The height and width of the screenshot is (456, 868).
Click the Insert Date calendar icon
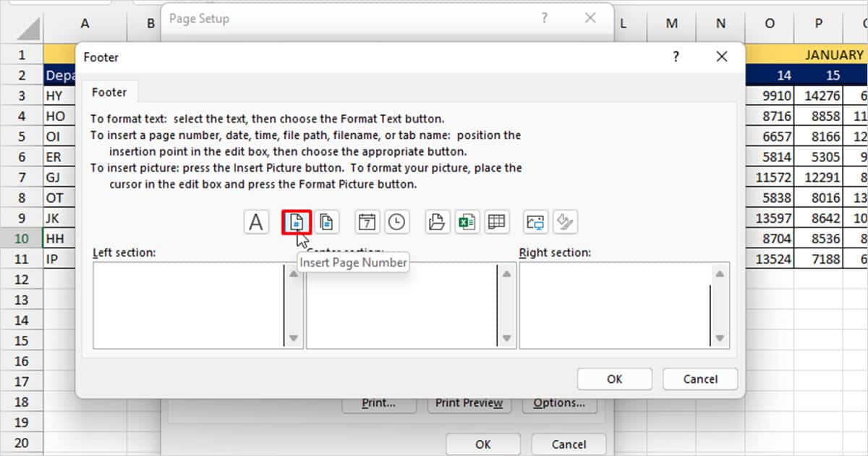[x=367, y=222]
